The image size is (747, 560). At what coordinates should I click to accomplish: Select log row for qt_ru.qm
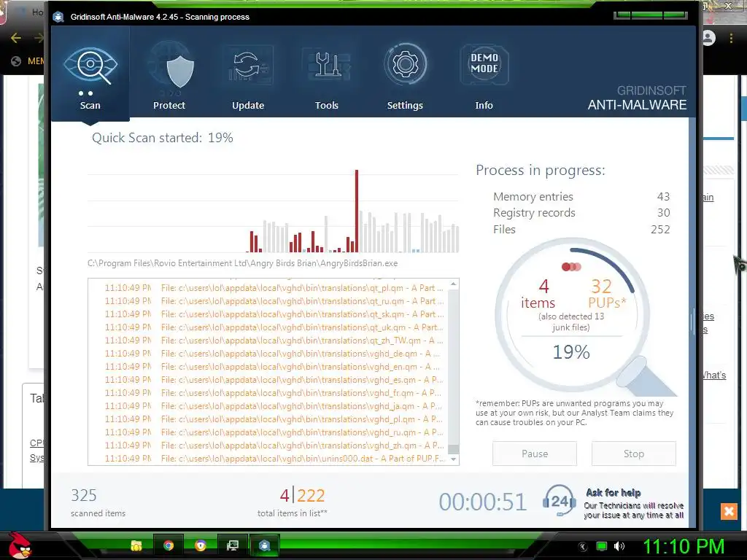[x=274, y=301]
